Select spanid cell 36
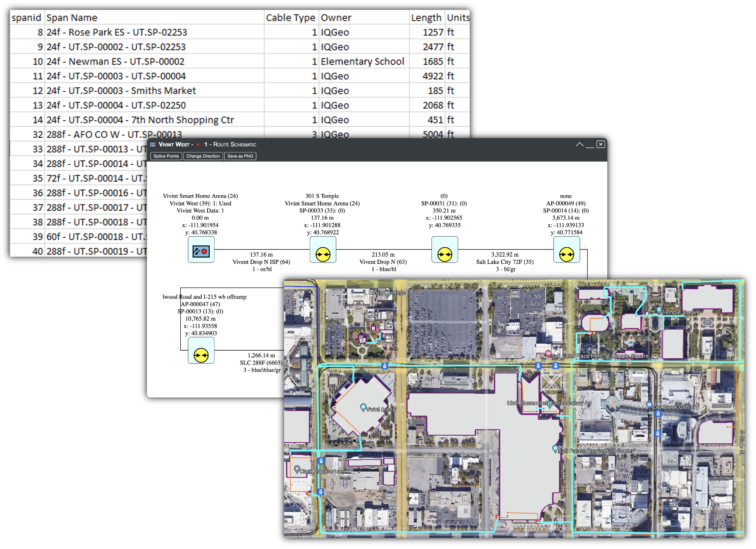Image resolution: width=756 pixels, height=549 pixels. (x=27, y=193)
